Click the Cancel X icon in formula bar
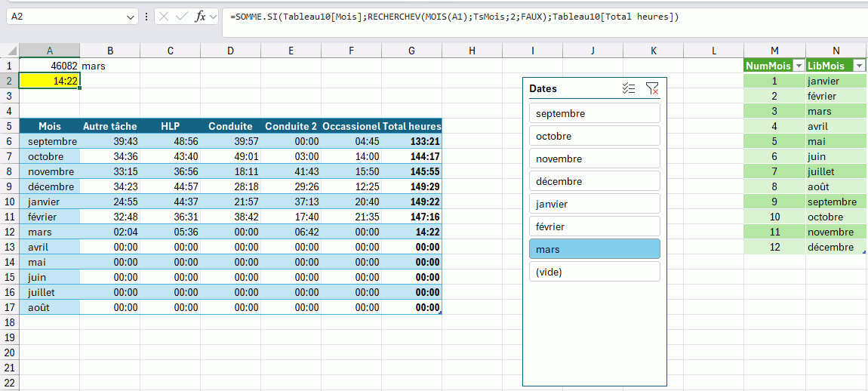Image resolution: width=868 pixels, height=391 pixels. pyautogui.click(x=164, y=17)
